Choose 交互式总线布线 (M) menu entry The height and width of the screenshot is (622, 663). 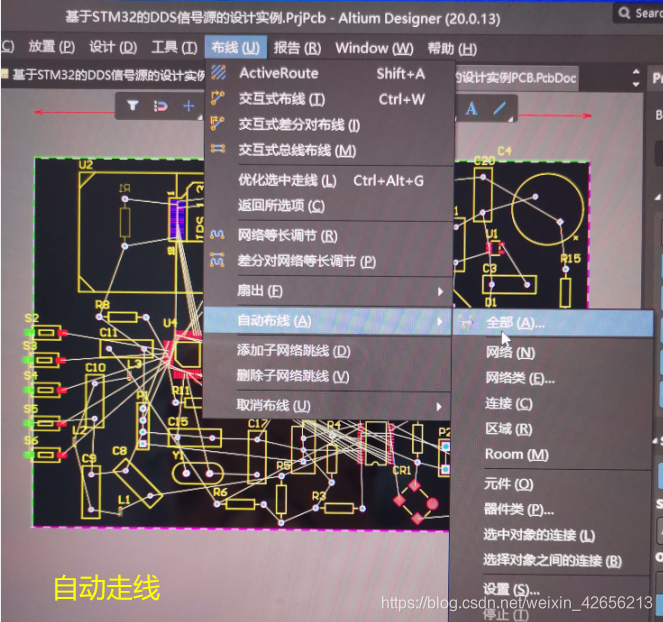(x=330, y=150)
